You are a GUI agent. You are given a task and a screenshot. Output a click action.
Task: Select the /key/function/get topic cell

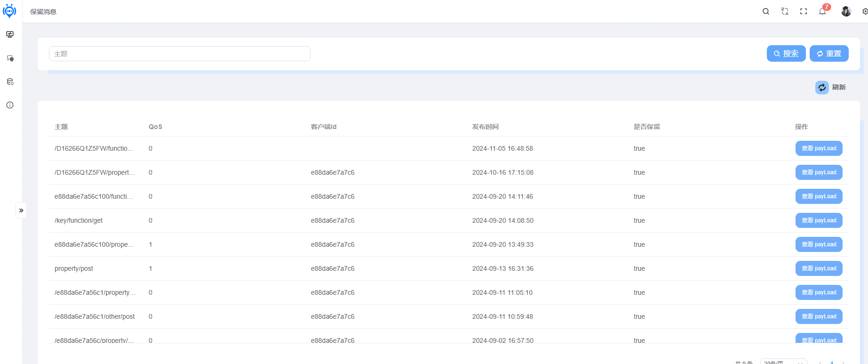(x=79, y=220)
